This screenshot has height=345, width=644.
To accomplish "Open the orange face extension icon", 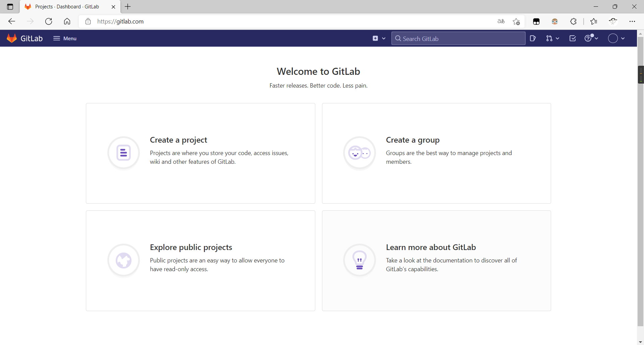I will [555, 21].
